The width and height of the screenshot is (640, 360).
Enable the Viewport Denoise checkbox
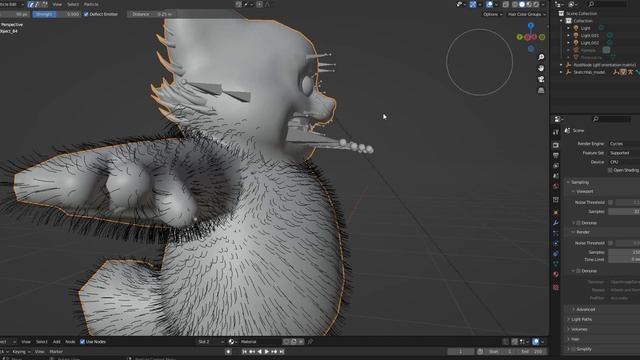(x=578, y=223)
